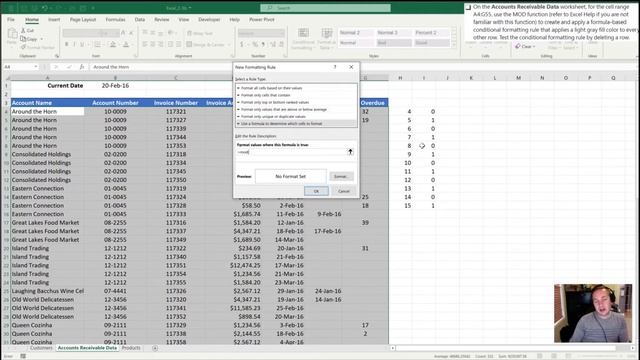Open the Products sheet tab

click(131, 348)
